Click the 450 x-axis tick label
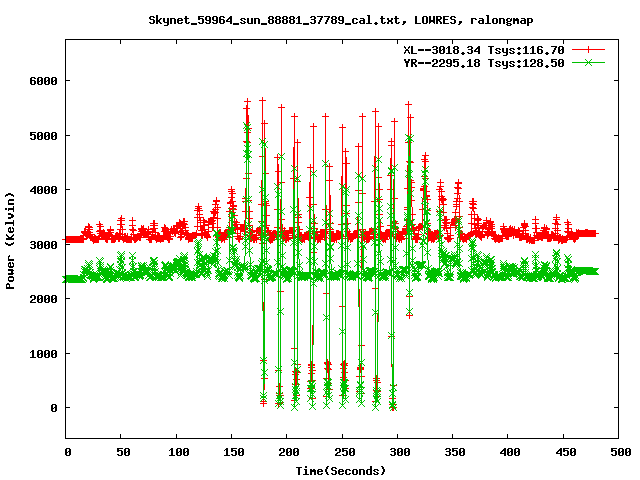The height and width of the screenshot is (480, 640). coord(566,452)
